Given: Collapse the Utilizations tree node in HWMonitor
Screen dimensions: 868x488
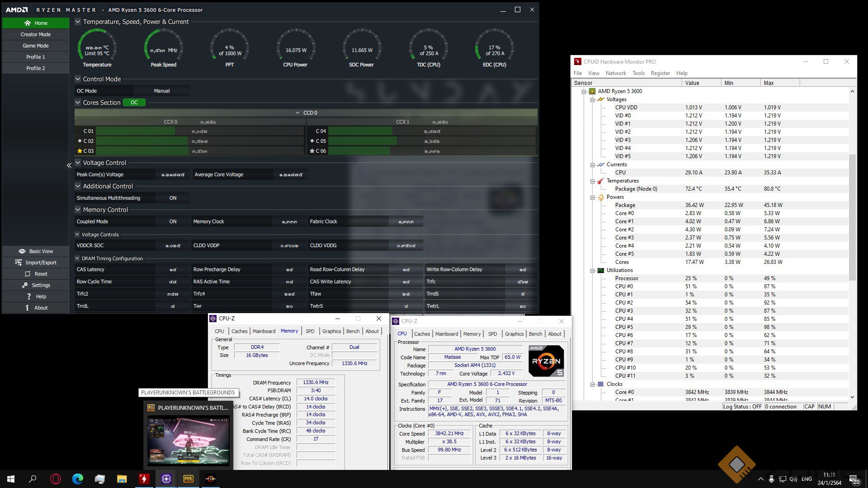Looking at the screenshot, I should [x=592, y=271].
